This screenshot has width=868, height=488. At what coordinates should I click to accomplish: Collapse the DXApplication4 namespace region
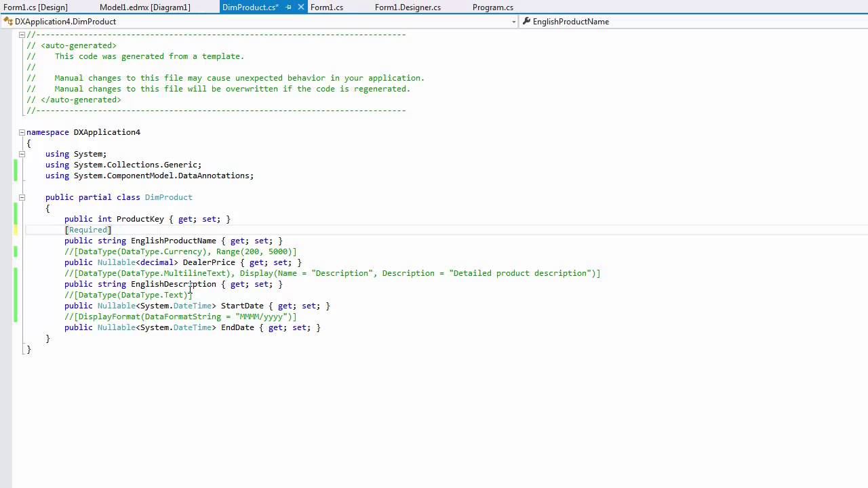[22, 132]
